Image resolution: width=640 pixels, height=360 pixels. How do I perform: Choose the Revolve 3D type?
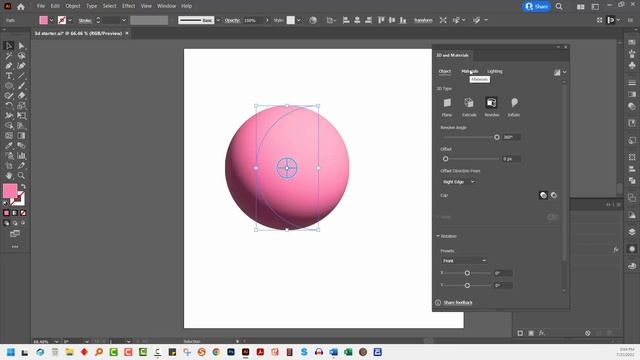pyautogui.click(x=491, y=102)
